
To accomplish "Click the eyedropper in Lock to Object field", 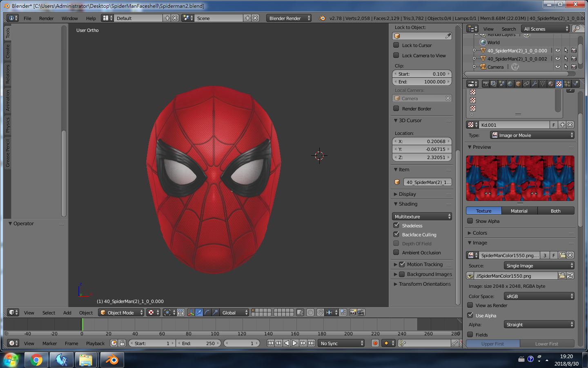I will click(448, 36).
